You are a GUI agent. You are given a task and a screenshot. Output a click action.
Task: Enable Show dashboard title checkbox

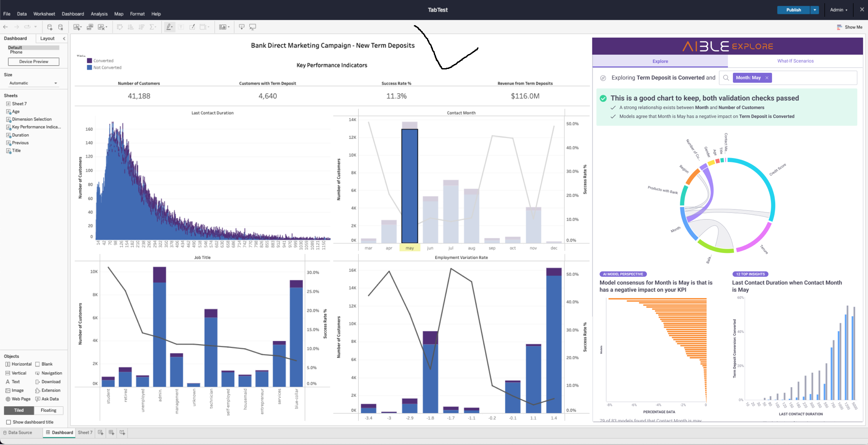[x=9, y=422]
